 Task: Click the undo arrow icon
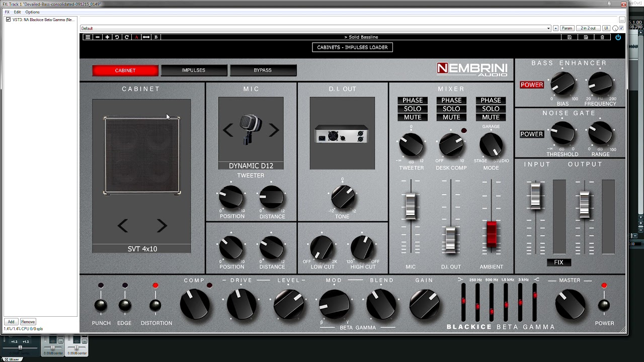(117, 37)
